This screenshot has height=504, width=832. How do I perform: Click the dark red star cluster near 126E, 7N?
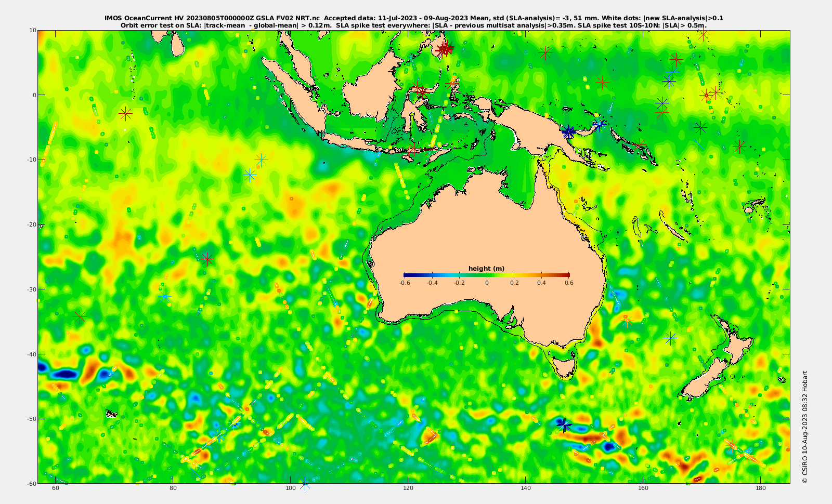click(445, 49)
